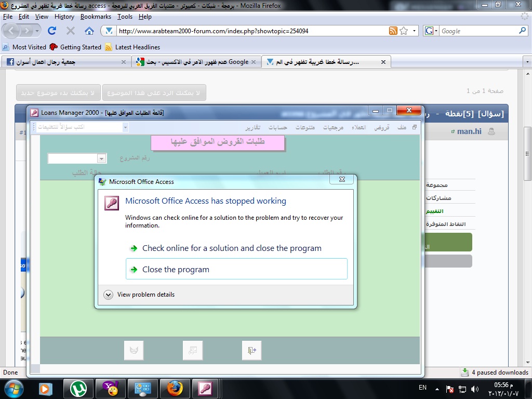Click the RSS feed icon in address bar
This screenshot has height=399, width=532.
click(x=393, y=31)
